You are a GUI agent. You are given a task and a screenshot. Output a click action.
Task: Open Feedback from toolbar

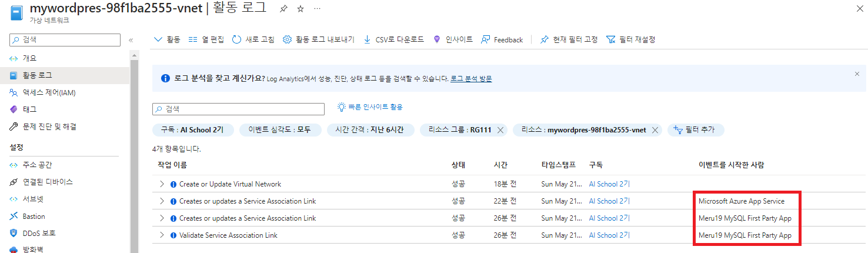(502, 39)
